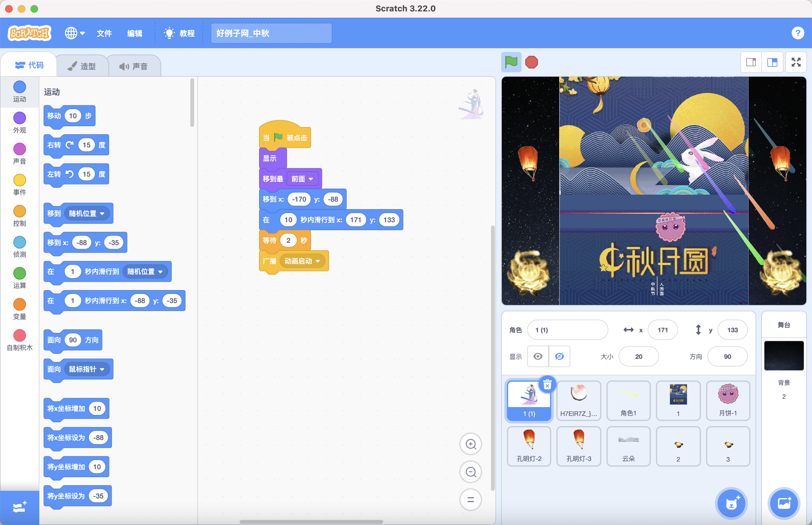Switch to large stage layout
Viewport: 812px width, 525px height.
(x=772, y=62)
